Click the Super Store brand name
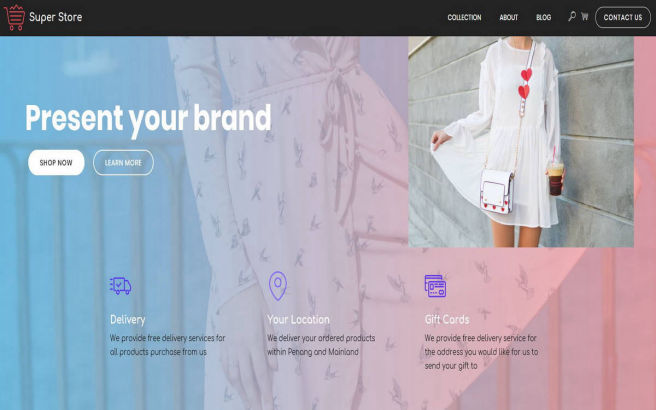The height and width of the screenshot is (410, 656). coord(56,17)
